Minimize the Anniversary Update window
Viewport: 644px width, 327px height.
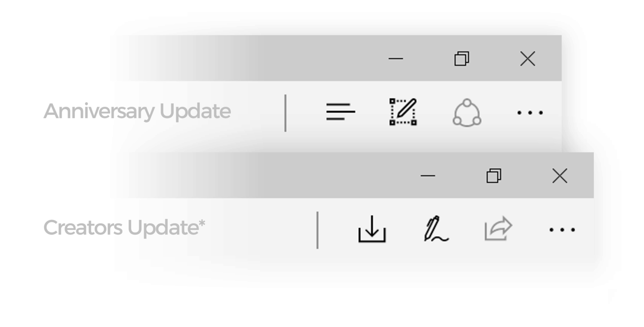click(x=396, y=59)
